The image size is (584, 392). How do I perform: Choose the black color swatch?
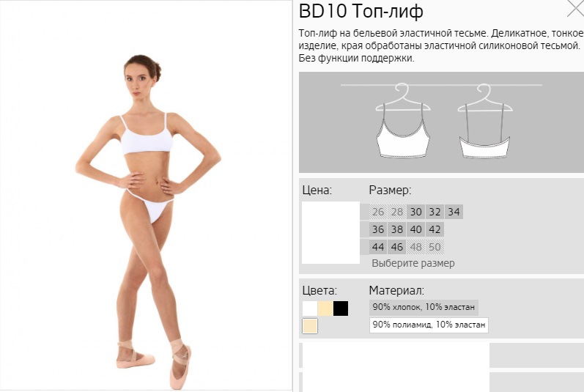[341, 308]
